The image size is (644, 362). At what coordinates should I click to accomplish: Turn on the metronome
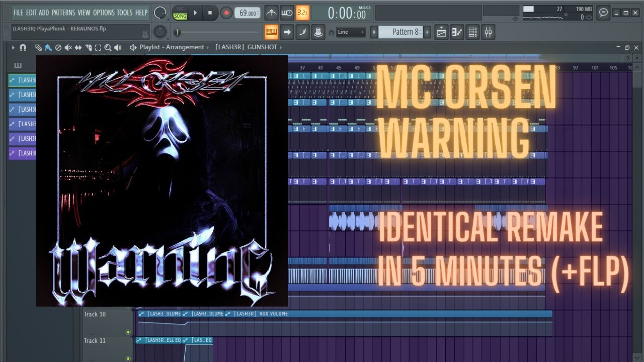(271, 13)
